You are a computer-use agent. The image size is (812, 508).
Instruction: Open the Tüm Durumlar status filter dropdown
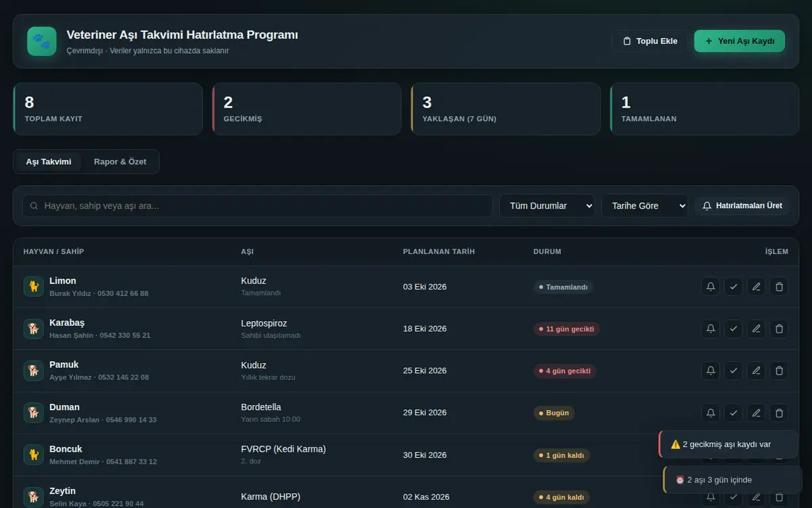tap(547, 206)
